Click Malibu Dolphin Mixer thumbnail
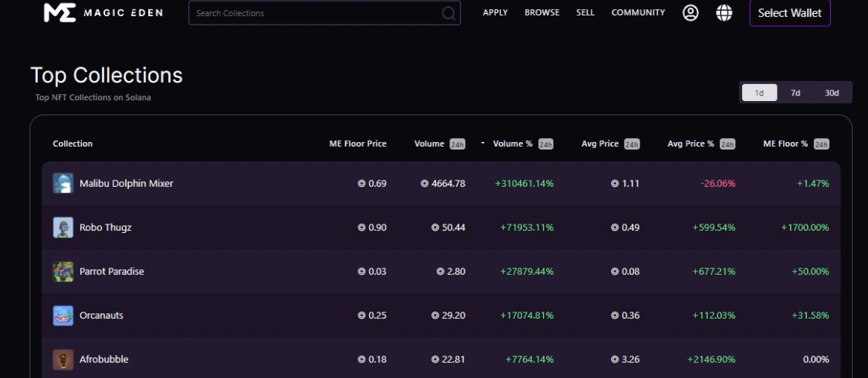This screenshot has height=378, width=868. [x=63, y=183]
